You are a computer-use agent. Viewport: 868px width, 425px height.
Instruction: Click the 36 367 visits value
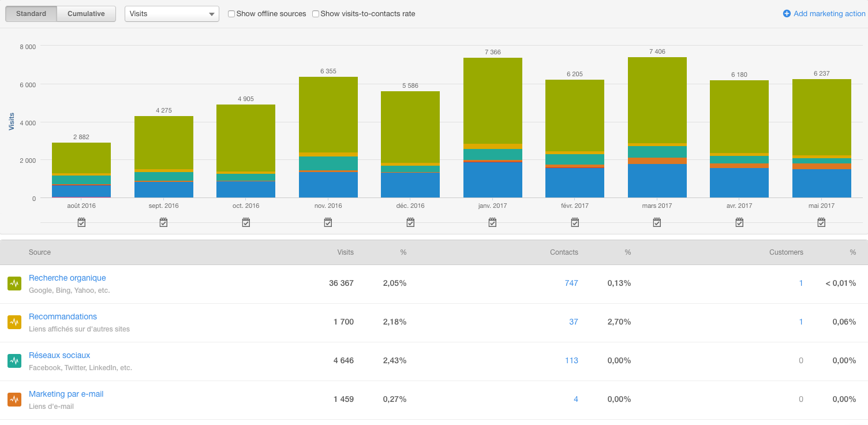tap(341, 283)
